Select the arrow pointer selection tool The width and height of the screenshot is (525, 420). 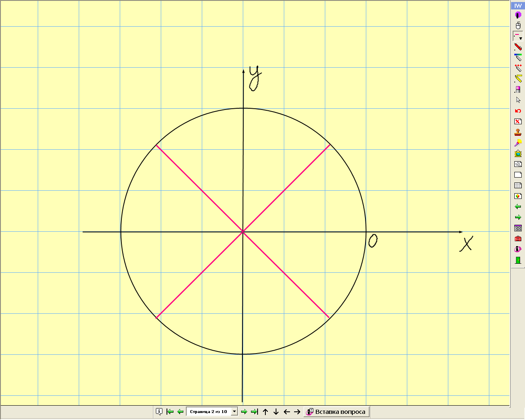point(518,100)
